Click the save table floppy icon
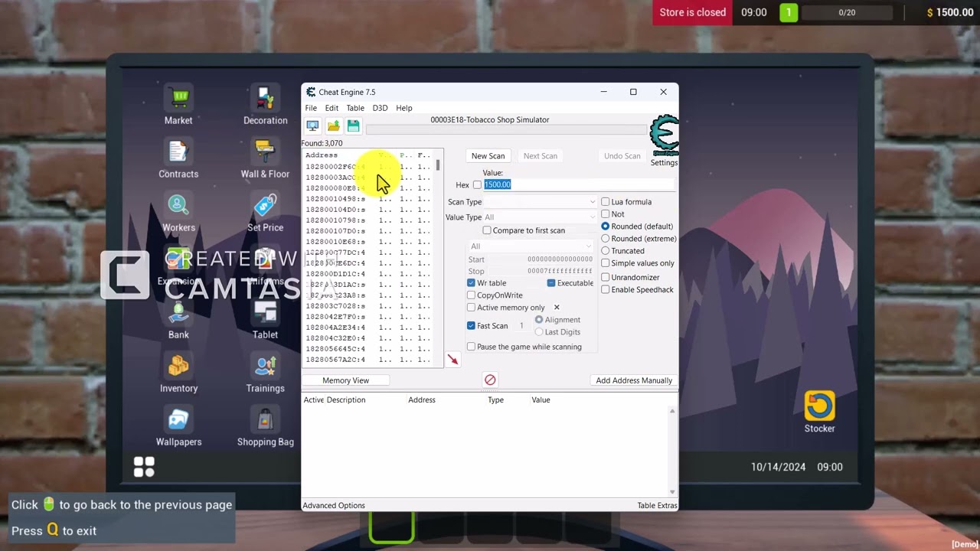980x551 pixels. point(353,126)
